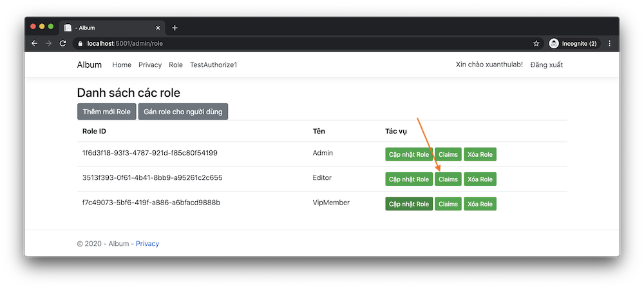This screenshot has width=644, height=289.
Task: Bookmark this page with the star icon
Action: (536, 43)
